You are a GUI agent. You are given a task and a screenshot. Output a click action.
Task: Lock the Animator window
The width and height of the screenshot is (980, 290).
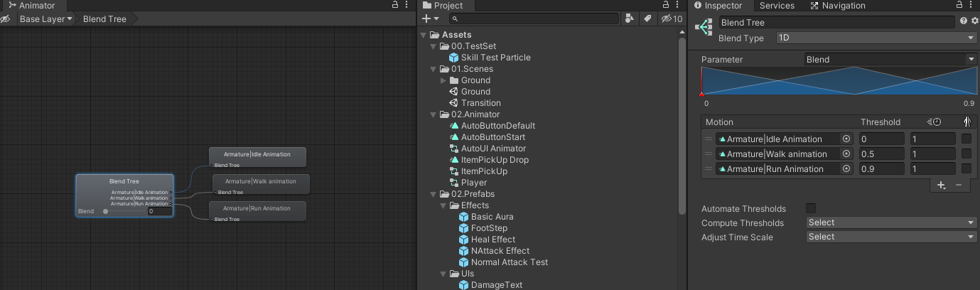click(394, 6)
